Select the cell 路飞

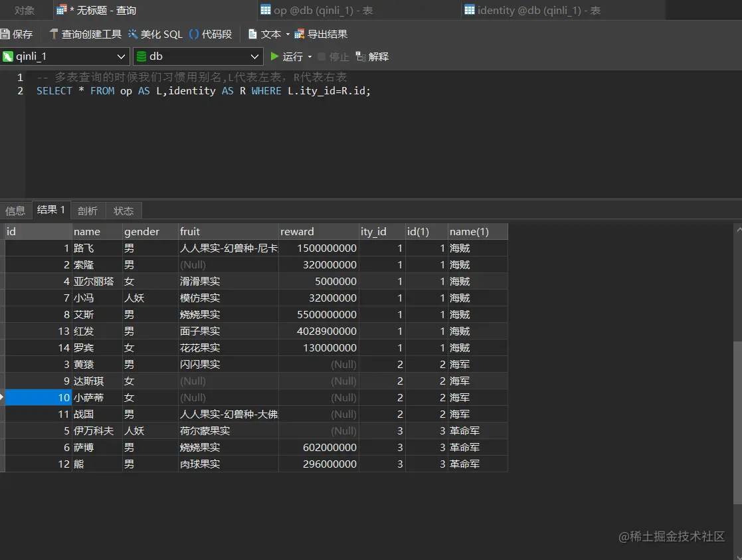point(97,248)
